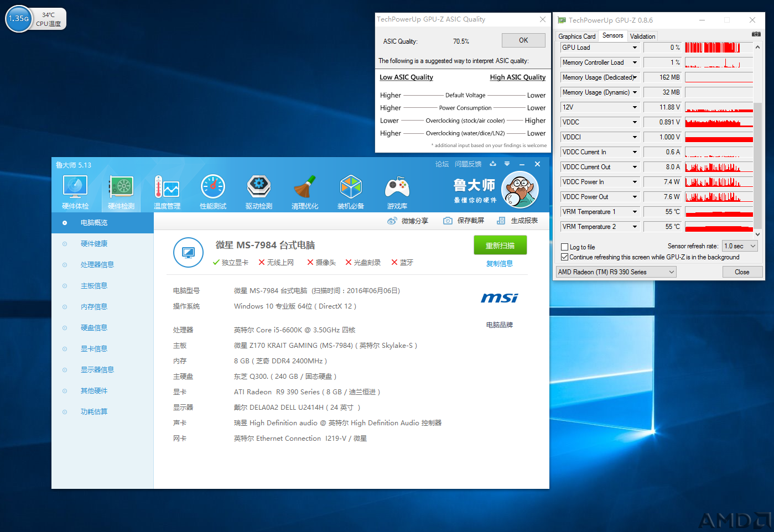Viewport: 774px width, 532px height.
Task: Click 生成报表 generate report icon
Action: (501, 221)
